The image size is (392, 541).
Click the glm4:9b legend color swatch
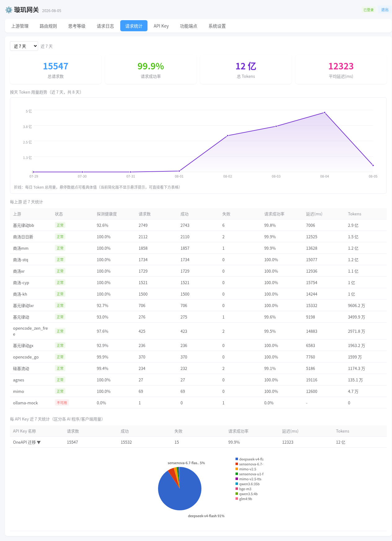(x=237, y=499)
